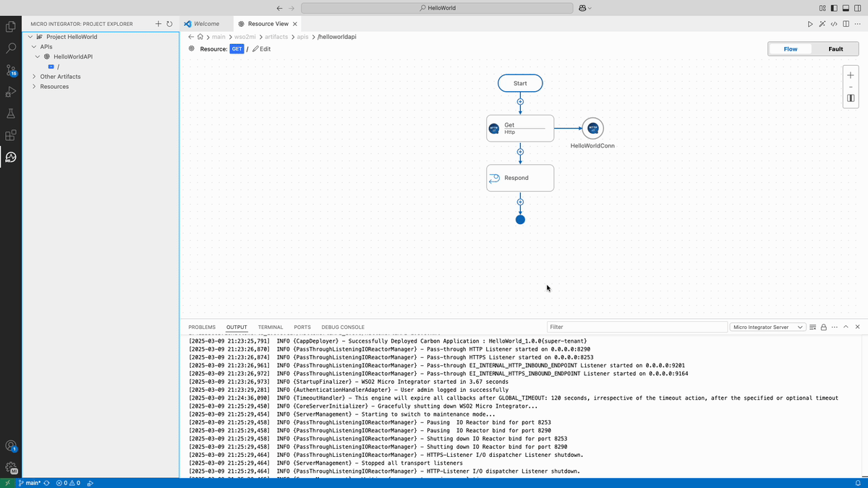868x488 pixels.
Task: Add a mediator after the Start node
Action: tap(520, 102)
